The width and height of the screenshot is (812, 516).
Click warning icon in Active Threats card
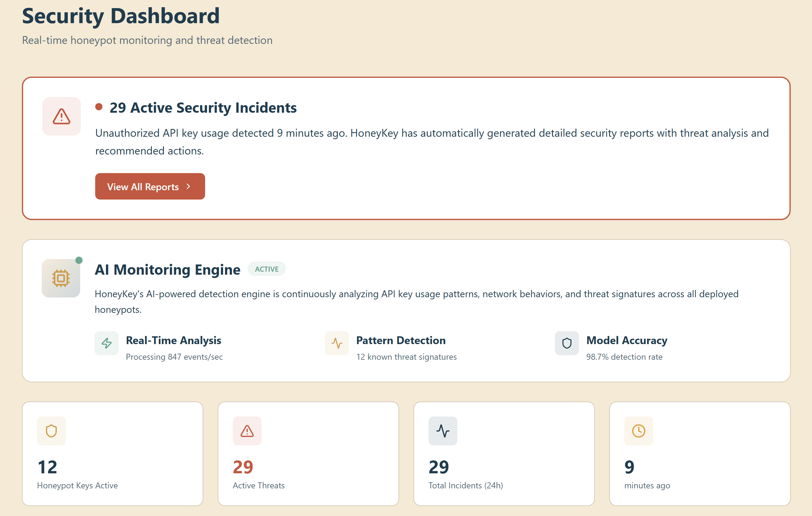247,431
